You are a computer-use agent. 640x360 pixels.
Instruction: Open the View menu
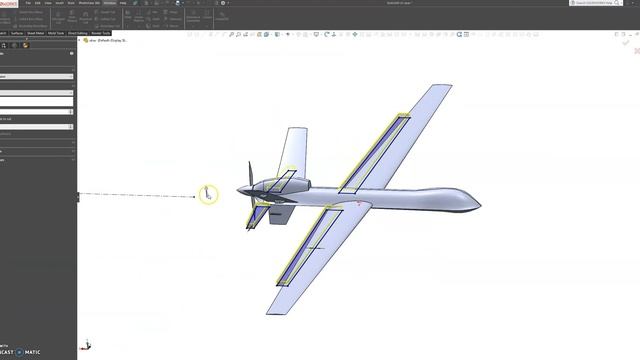[48, 3]
